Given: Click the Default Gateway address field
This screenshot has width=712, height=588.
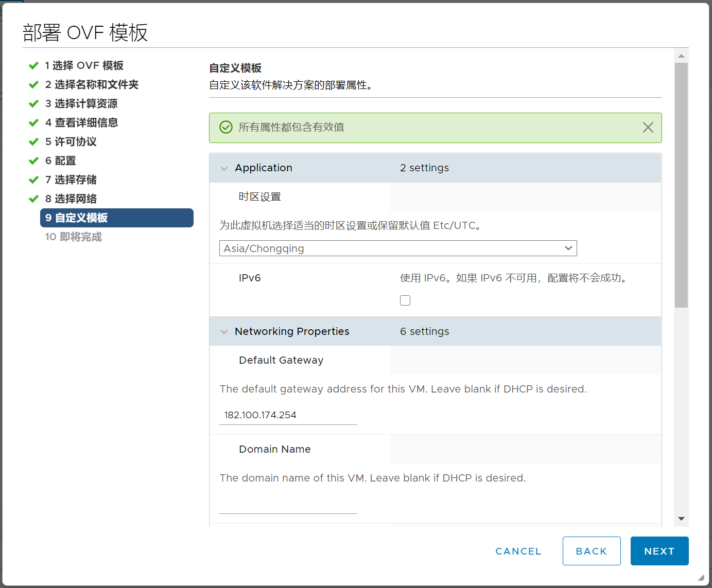Looking at the screenshot, I should (x=288, y=415).
